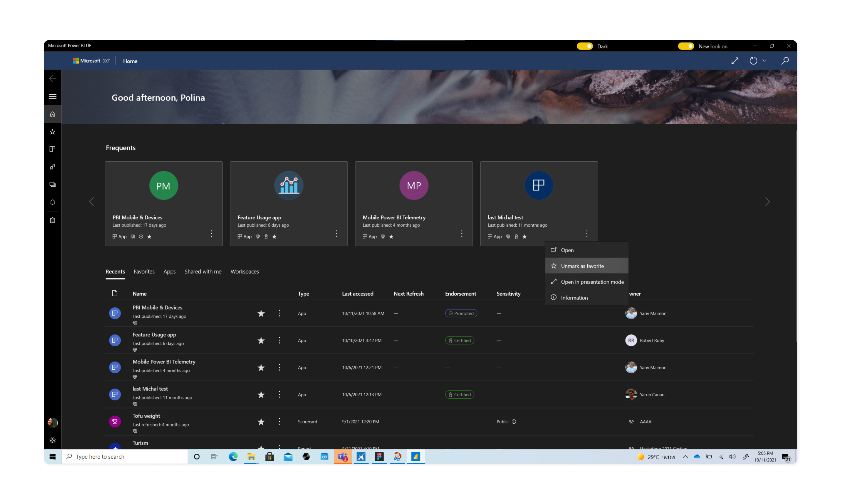This screenshot has height=504, width=841.
Task: Unfavorite the Feature Usage app row star
Action: click(x=261, y=341)
